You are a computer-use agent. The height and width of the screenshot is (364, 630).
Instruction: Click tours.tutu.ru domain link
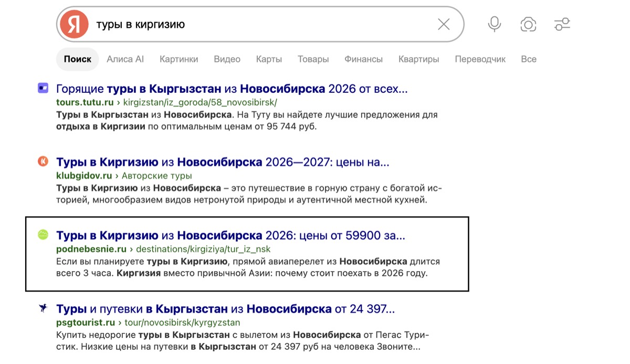point(85,102)
